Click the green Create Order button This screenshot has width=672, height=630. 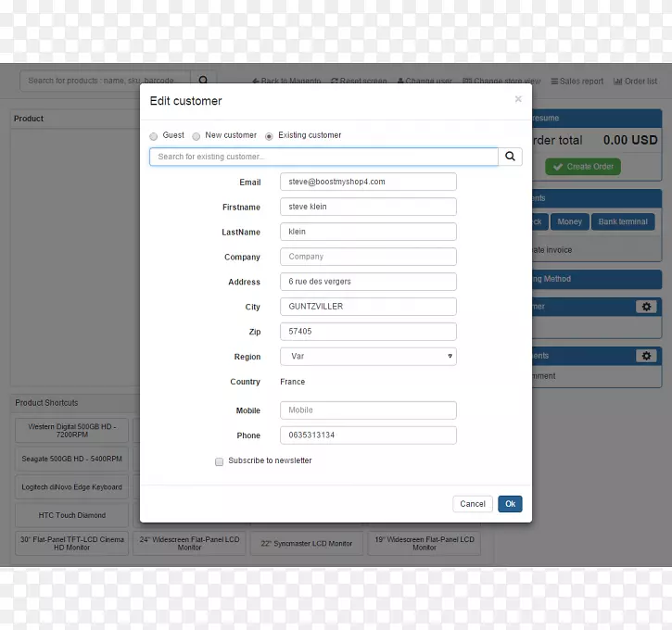coord(583,167)
